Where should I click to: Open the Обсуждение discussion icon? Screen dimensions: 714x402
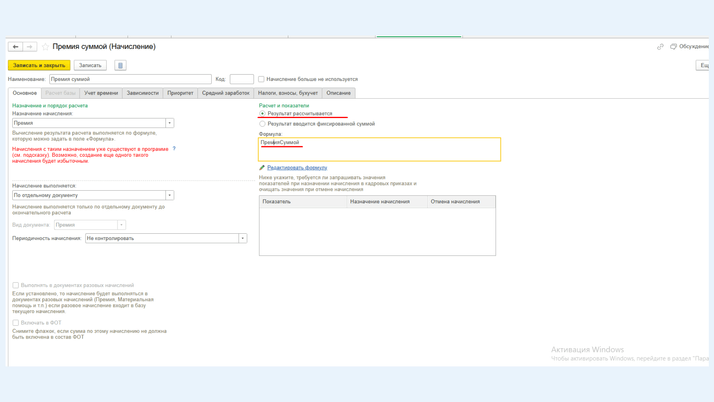673,47
